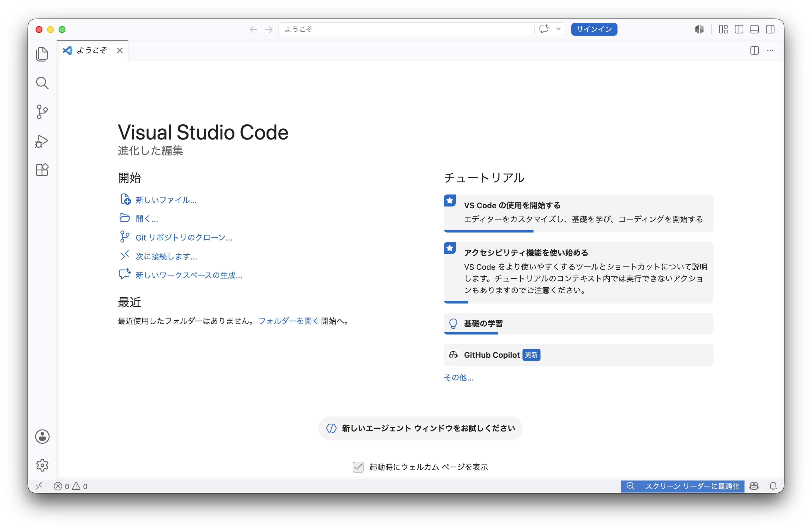Go forward with the right arrow

[x=269, y=30]
